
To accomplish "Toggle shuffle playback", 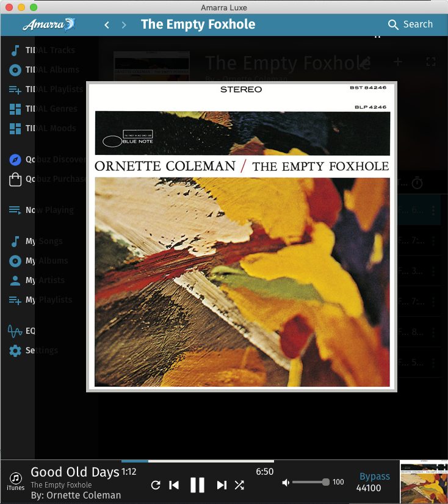I will click(x=239, y=485).
